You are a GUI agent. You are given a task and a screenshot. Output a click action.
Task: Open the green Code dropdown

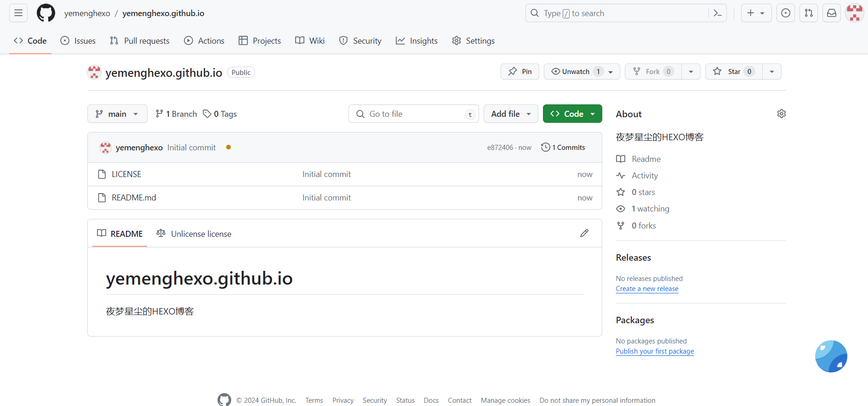point(572,114)
